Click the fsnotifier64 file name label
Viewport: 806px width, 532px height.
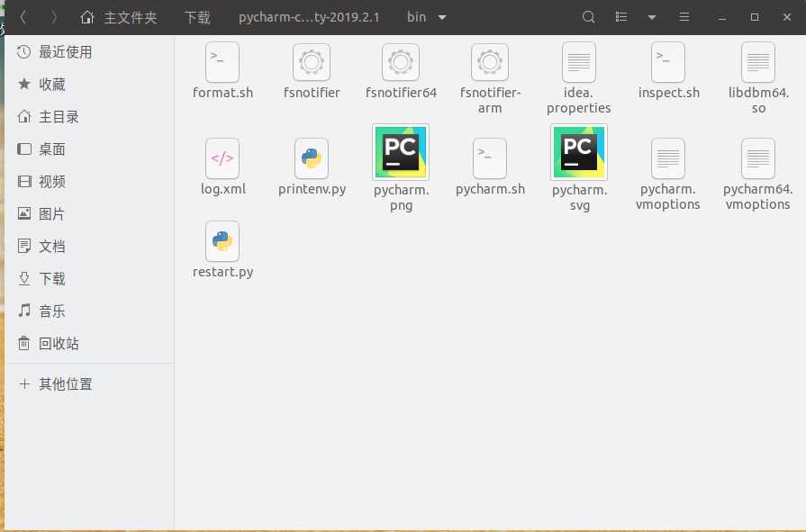[x=401, y=93]
